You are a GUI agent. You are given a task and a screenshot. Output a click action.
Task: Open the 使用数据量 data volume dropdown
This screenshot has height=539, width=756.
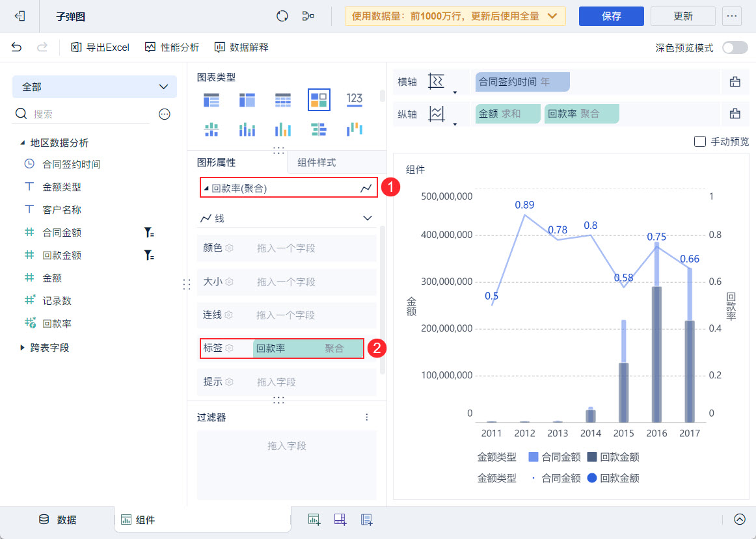tap(455, 16)
